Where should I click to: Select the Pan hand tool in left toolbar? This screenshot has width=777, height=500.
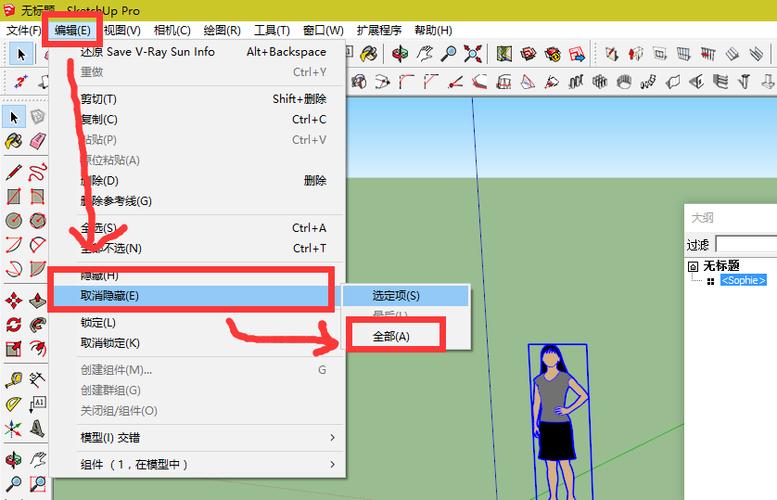(38, 459)
